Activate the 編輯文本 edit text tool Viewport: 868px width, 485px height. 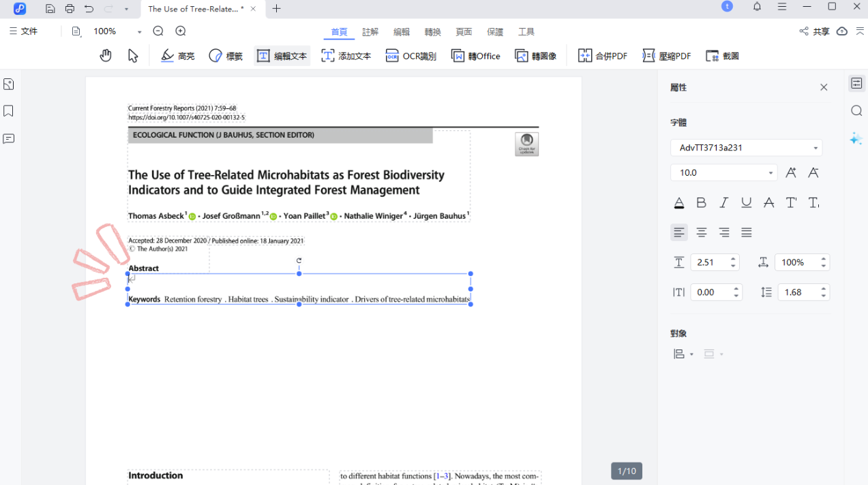point(282,55)
